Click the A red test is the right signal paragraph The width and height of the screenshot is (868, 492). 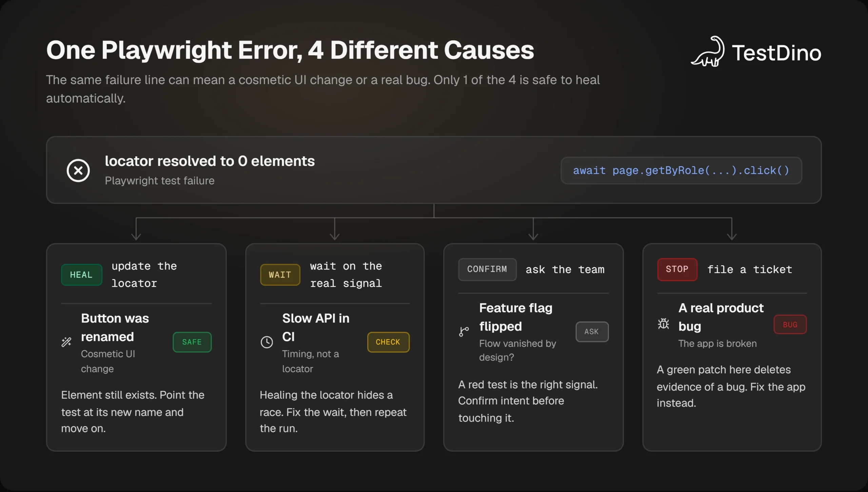pyautogui.click(x=528, y=401)
